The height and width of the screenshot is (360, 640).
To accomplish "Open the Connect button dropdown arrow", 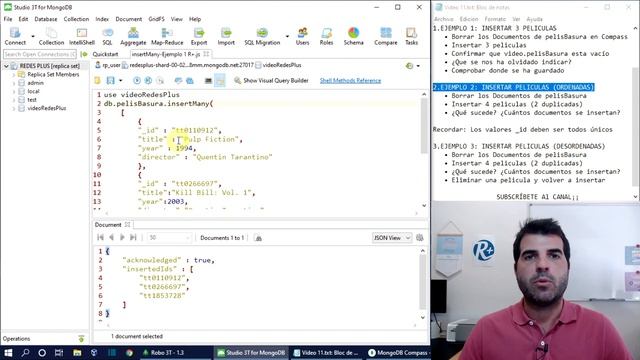I will [33, 36].
